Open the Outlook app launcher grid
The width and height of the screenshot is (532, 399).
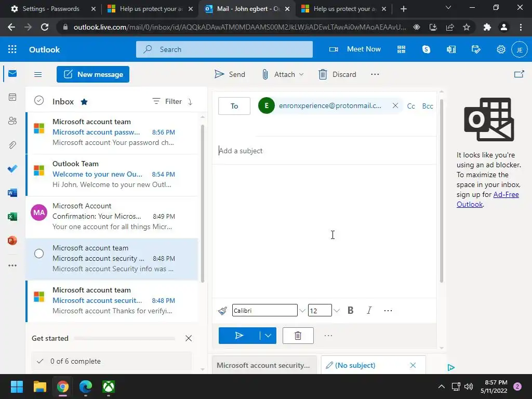tap(12, 49)
